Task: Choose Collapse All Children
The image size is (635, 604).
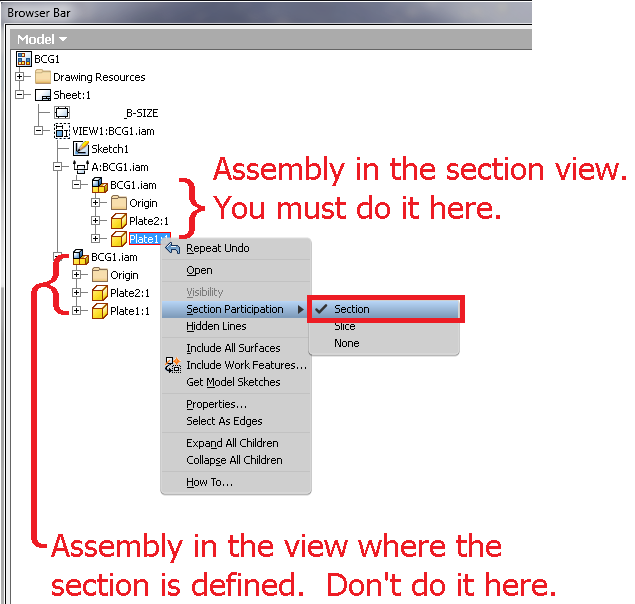Action: (x=236, y=460)
